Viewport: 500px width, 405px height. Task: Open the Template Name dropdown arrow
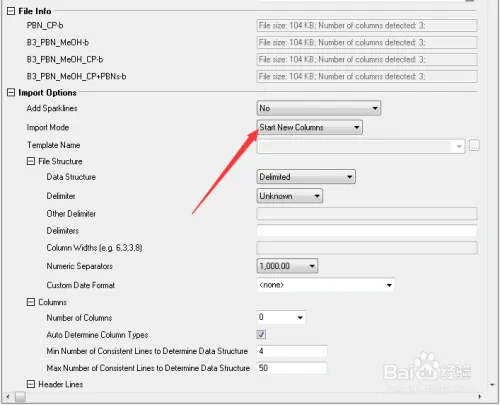(459, 146)
